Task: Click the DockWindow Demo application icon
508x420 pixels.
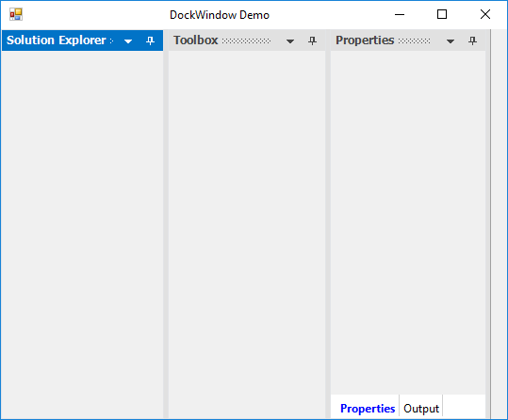Action: (x=16, y=14)
